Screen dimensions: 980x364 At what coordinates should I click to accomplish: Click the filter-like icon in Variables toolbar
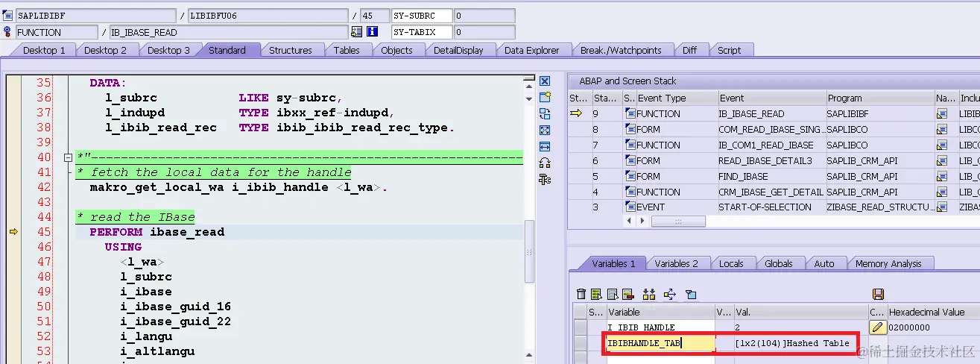(690, 294)
